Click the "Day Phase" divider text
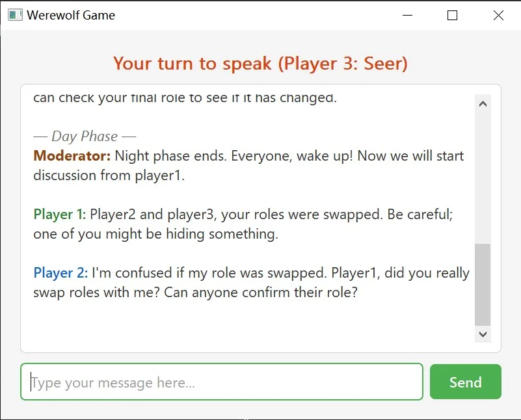 [85, 136]
